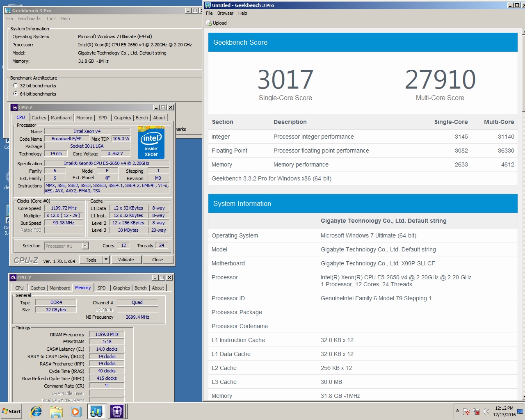Click the upper CPU-Z window title icon
This screenshot has width=525, height=420.
click(x=14, y=107)
